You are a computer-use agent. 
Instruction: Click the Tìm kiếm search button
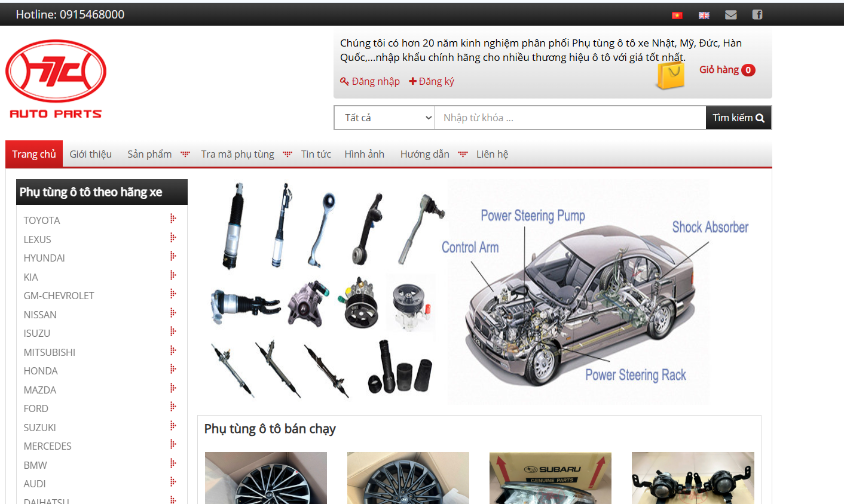click(x=738, y=118)
